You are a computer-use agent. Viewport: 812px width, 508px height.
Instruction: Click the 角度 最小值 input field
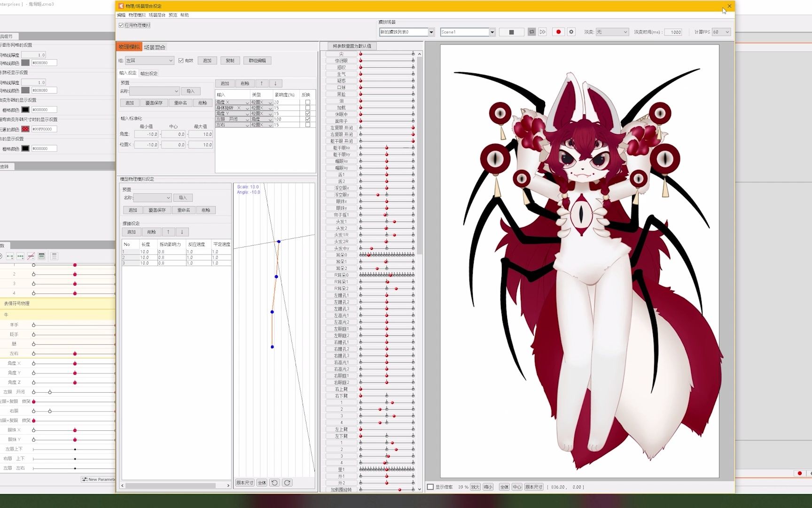(x=147, y=135)
